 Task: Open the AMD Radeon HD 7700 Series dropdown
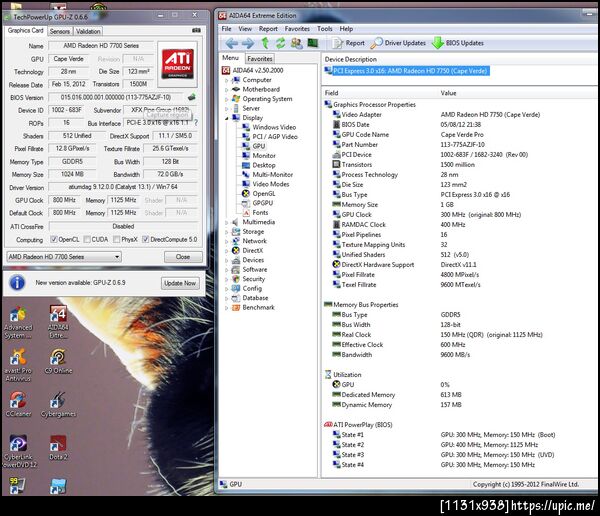point(64,257)
